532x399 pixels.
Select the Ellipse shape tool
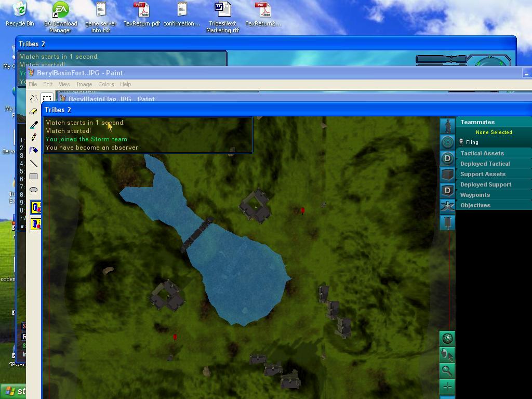click(x=34, y=189)
